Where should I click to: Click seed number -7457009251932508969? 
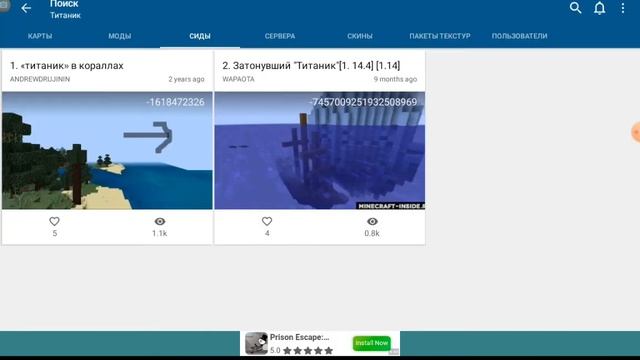(363, 102)
